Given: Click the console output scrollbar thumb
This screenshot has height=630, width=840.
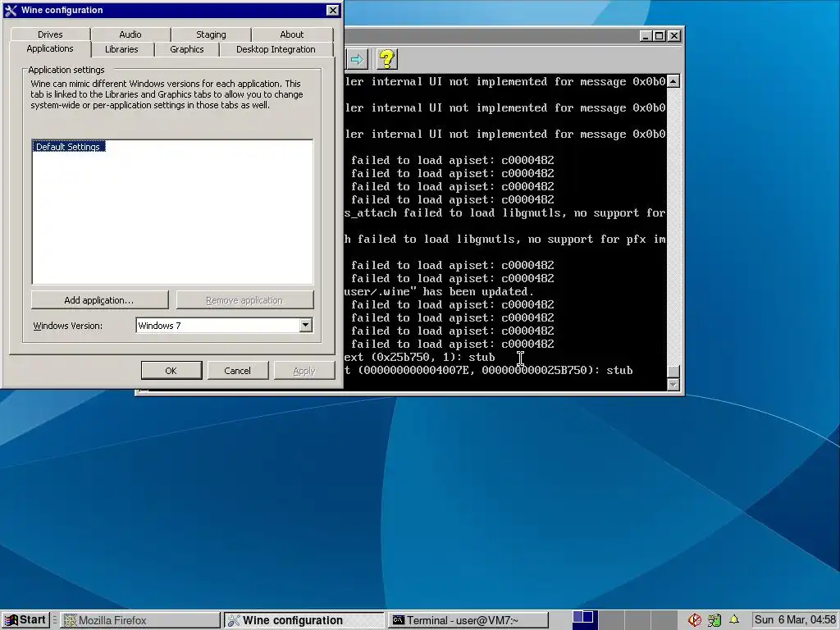Looking at the screenshot, I should [673, 372].
